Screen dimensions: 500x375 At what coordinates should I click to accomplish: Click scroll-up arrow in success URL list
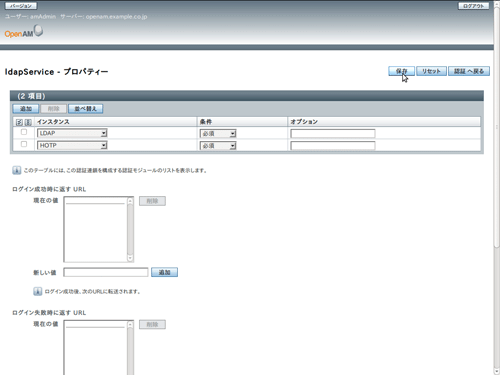(x=130, y=201)
